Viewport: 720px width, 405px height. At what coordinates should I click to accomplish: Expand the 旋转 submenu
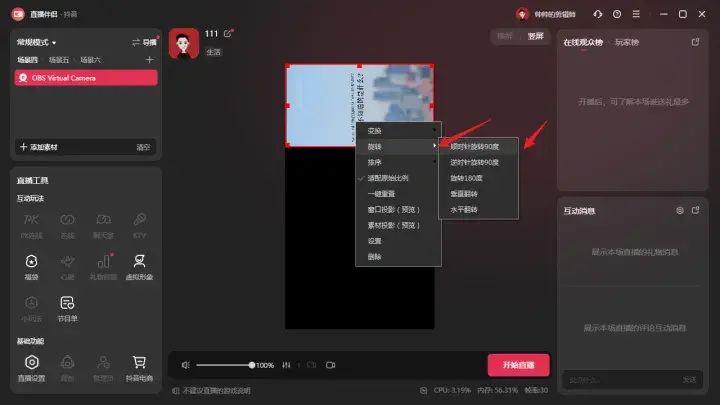[x=399, y=146]
